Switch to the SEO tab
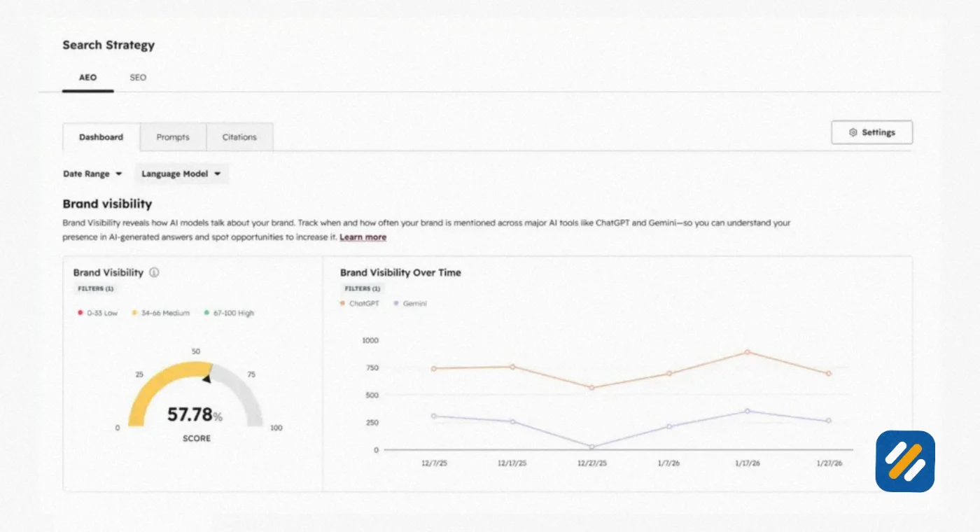 tap(138, 78)
